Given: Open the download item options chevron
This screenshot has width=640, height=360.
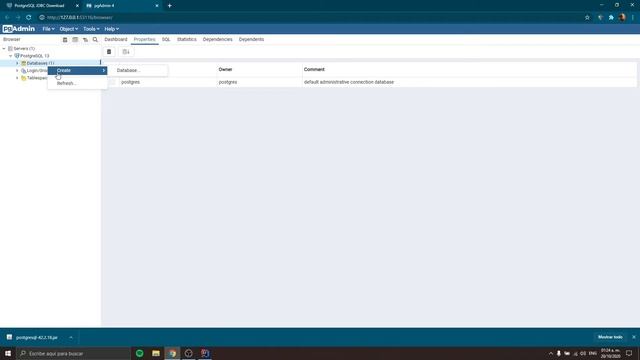Looking at the screenshot, I should [x=71, y=338].
